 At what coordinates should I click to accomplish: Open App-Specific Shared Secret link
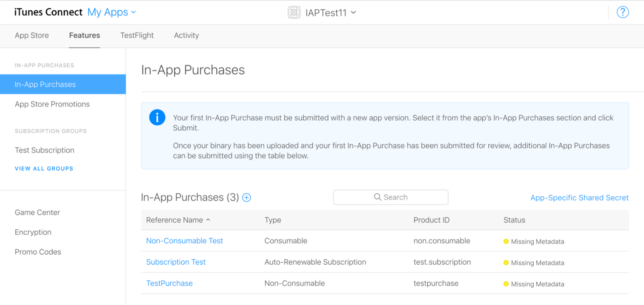(579, 198)
